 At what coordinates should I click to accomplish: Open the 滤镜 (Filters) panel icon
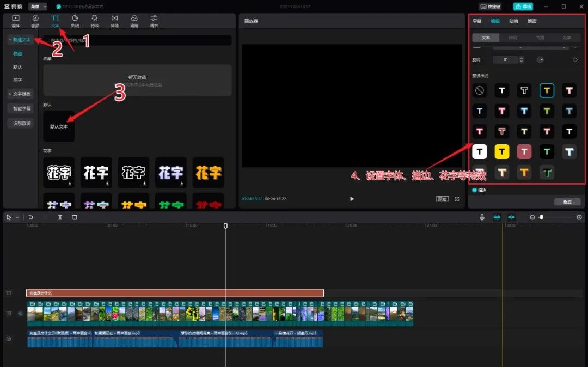tap(134, 21)
